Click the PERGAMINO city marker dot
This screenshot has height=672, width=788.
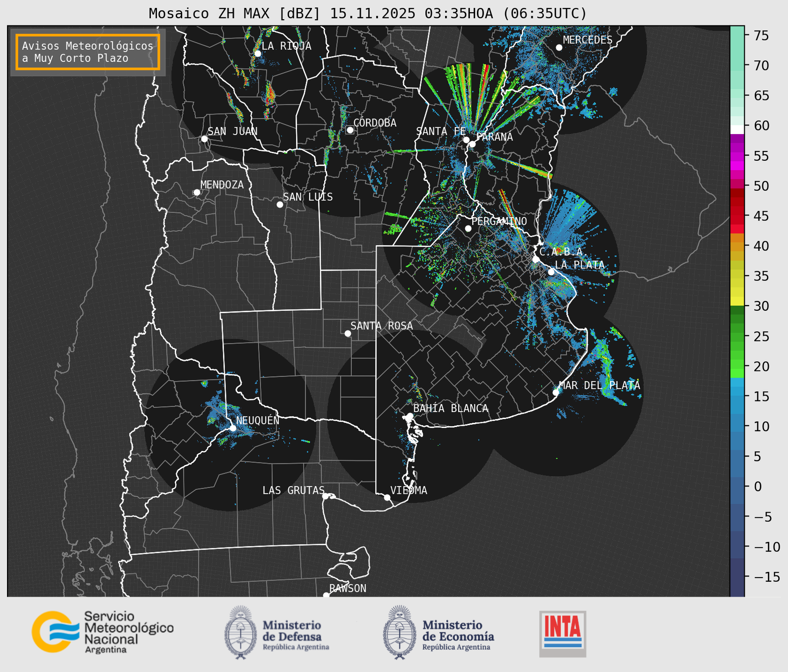(468, 229)
